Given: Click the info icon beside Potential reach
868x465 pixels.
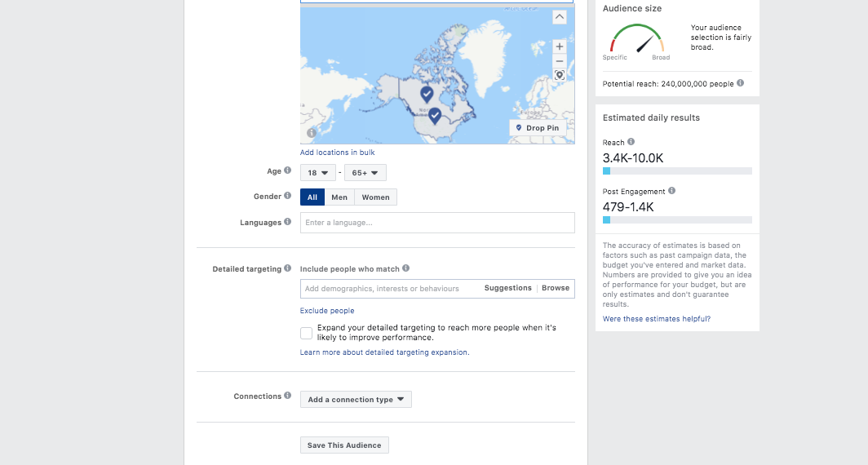Looking at the screenshot, I should click(740, 83).
